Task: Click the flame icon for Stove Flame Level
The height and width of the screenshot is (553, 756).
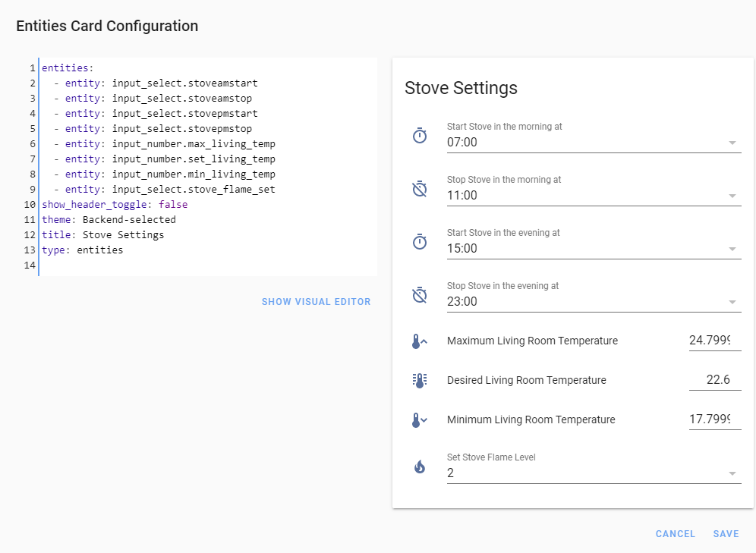Action: (x=420, y=467)
